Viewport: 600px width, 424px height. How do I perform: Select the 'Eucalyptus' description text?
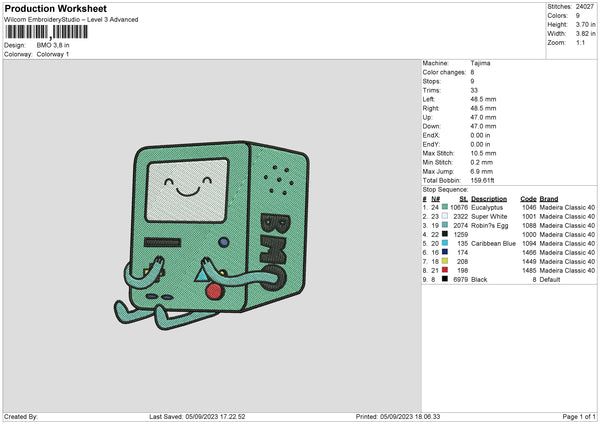pos(487,207)
